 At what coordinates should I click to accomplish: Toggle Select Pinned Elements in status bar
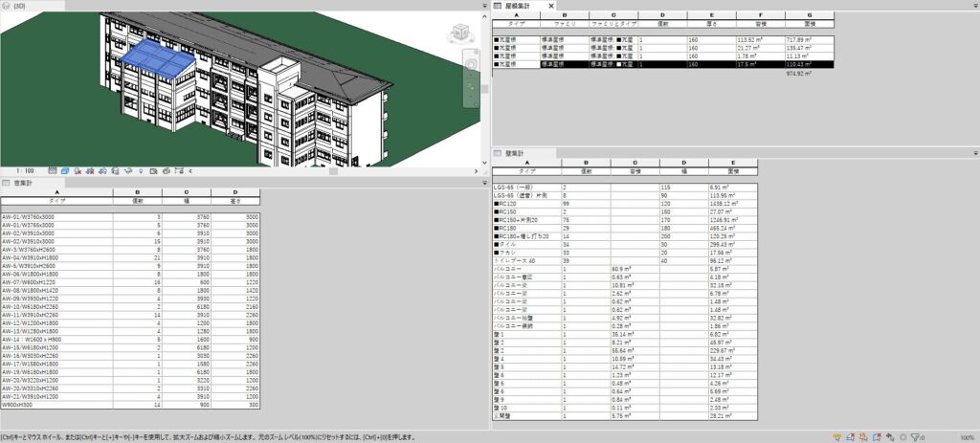[x=863, y=437]
